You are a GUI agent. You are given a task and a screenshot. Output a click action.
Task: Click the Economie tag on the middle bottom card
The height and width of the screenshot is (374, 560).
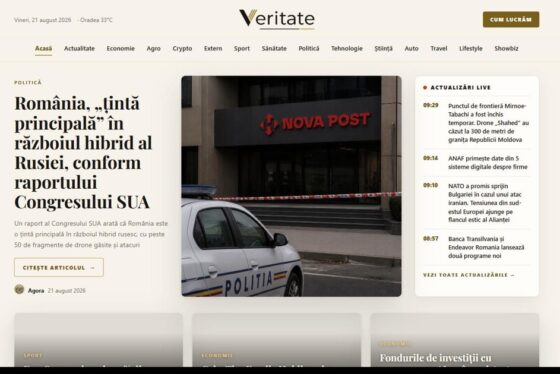pyautogui.click(x=217, y=355)
